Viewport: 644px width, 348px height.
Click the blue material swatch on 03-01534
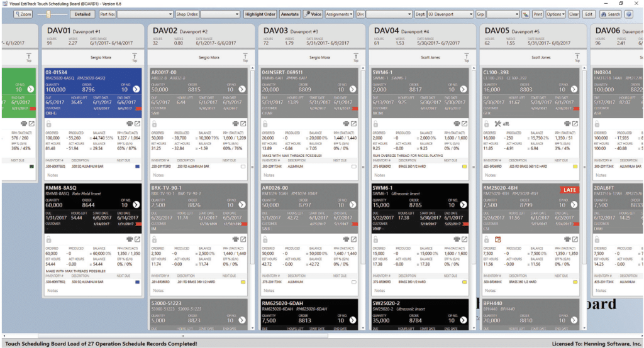click(137, 166)
